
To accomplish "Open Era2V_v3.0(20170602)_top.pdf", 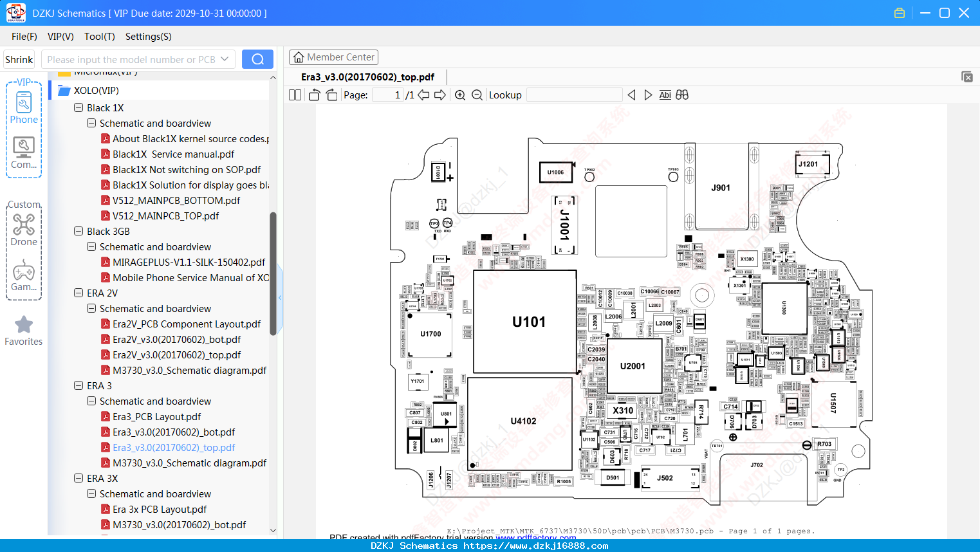I will click(x=177, y=355).
